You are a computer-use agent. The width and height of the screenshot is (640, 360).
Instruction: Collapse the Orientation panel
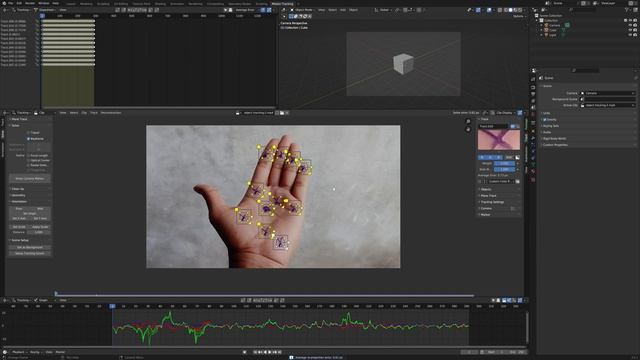[x=19, y=202]
